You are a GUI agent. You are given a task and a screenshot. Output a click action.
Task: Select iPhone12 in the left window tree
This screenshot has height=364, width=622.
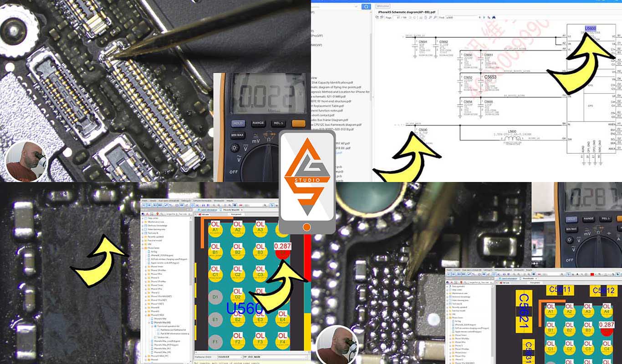coord(155,293)
